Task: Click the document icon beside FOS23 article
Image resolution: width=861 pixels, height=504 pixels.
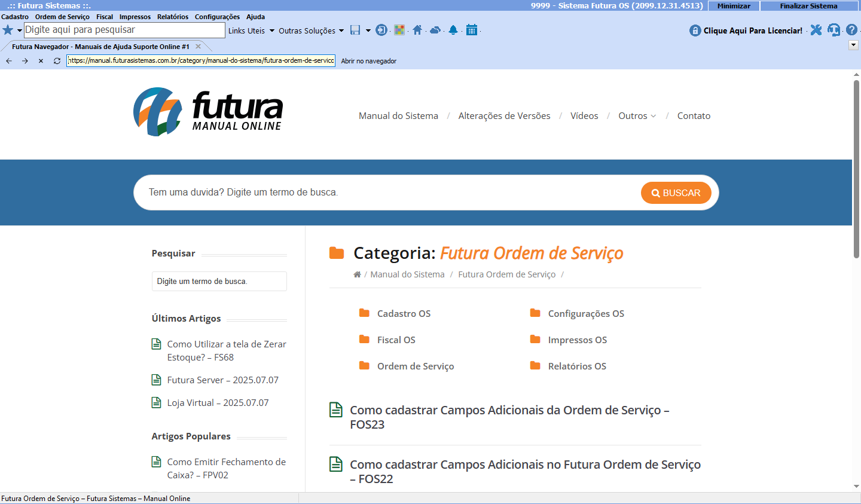Action: (x=336, y=410)
